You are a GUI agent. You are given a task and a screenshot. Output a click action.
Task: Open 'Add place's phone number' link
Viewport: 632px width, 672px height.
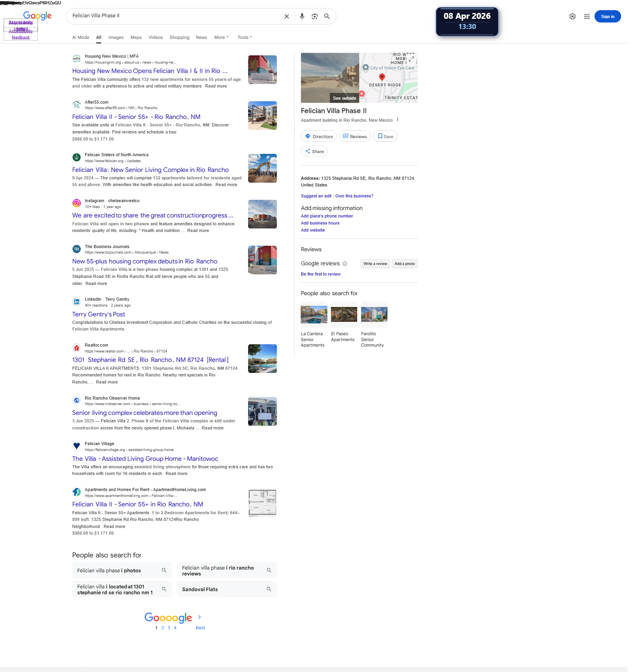pyautogui.click(x=327, y=216)
